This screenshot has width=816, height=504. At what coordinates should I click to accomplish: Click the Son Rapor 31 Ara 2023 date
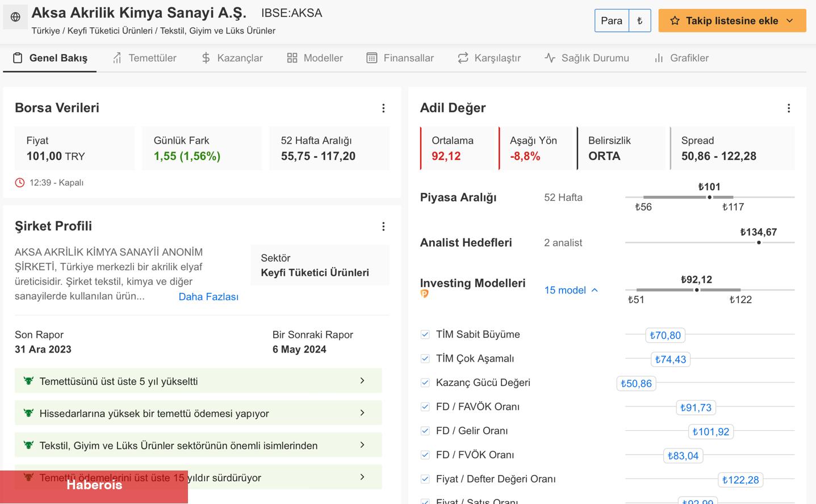pyautogui.click(x=43, y=350)
